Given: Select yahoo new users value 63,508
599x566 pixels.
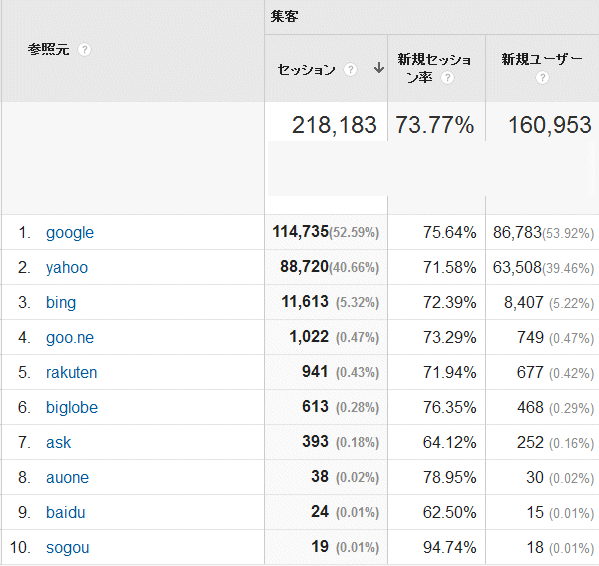Looking at the screenshot, I should [517, 268].
